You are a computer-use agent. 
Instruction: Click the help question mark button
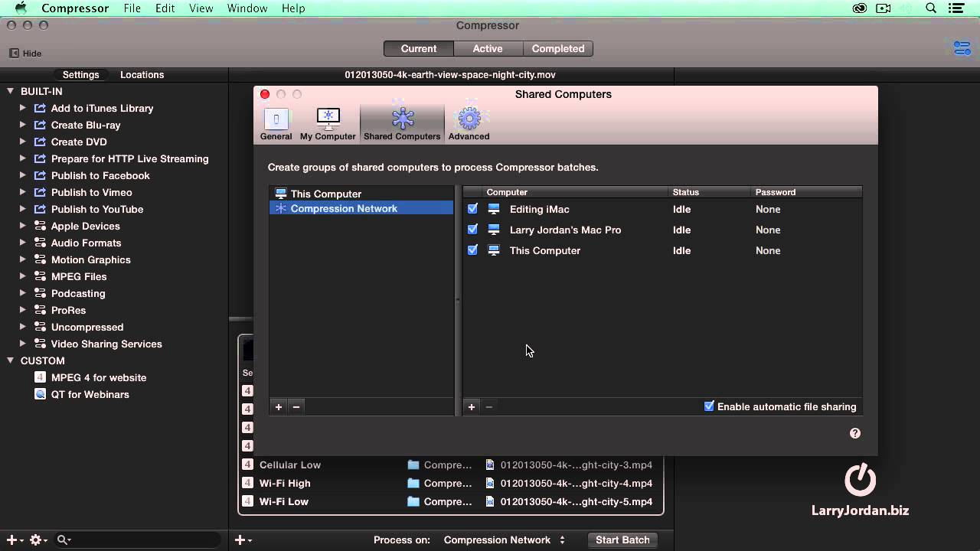tap(855, 433)
